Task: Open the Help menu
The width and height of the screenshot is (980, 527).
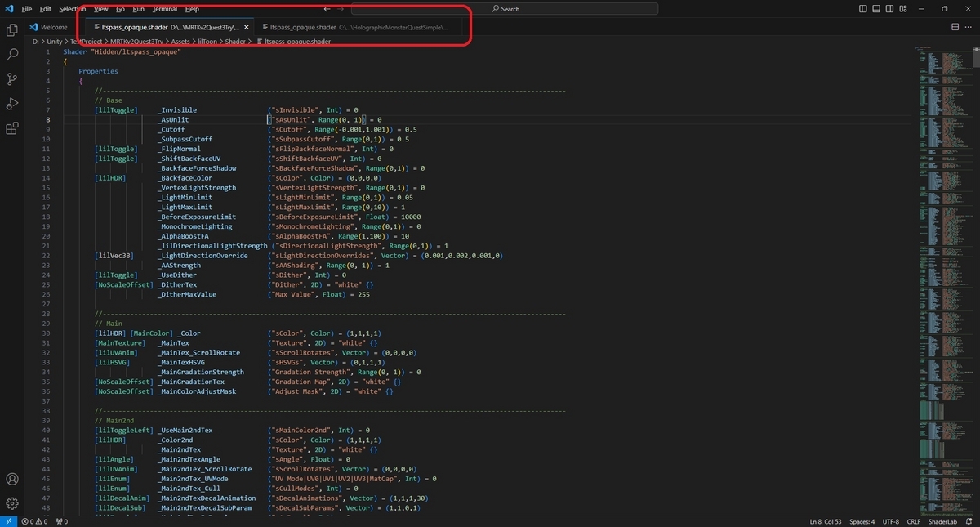Action: click(192, 9)
